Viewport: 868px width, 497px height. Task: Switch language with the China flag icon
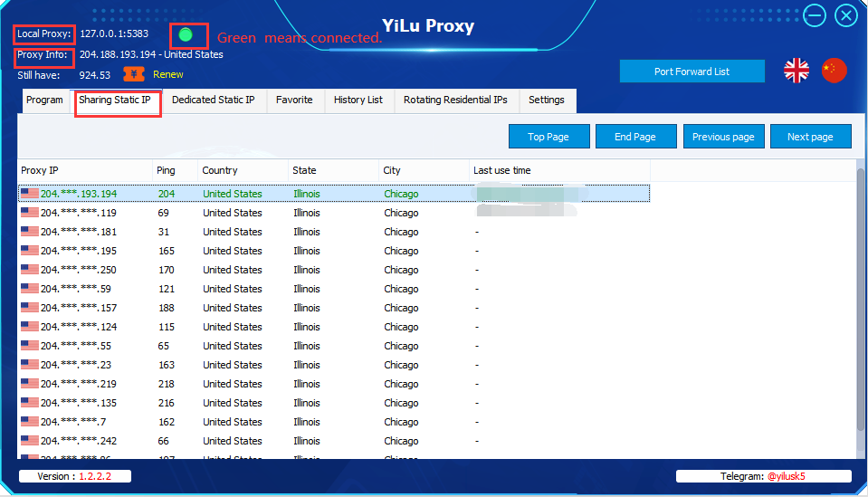[834, 71]
